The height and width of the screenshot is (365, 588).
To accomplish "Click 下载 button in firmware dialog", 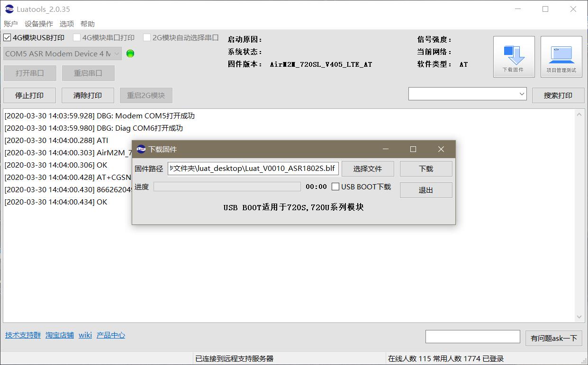I will tap(426, 169).
